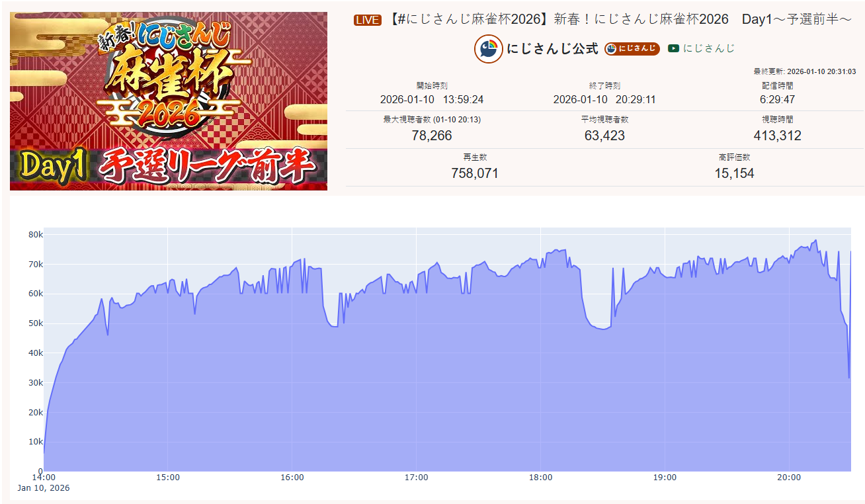Click the 20:00 time axis label
Screen dimensions: 865x504
(789, 478)
